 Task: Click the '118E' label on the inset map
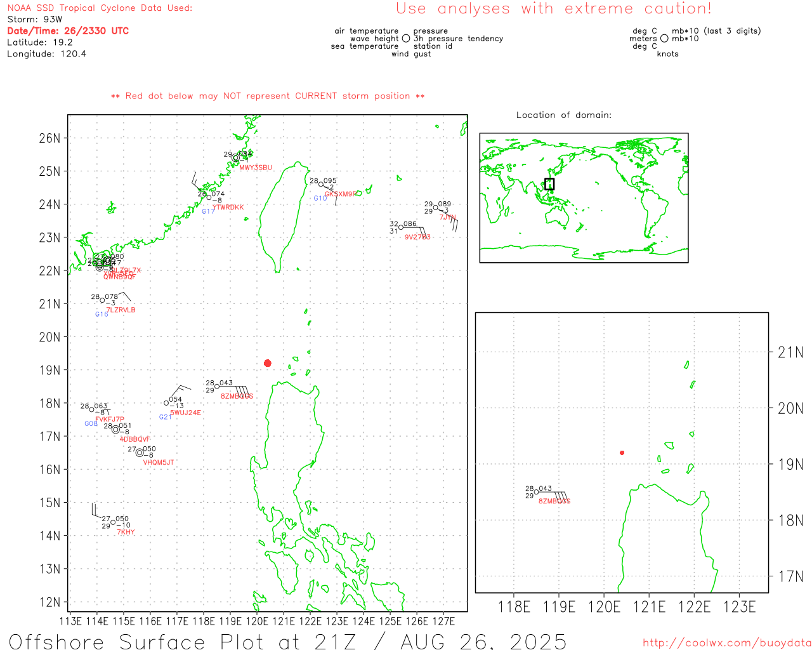pos(514,607)
